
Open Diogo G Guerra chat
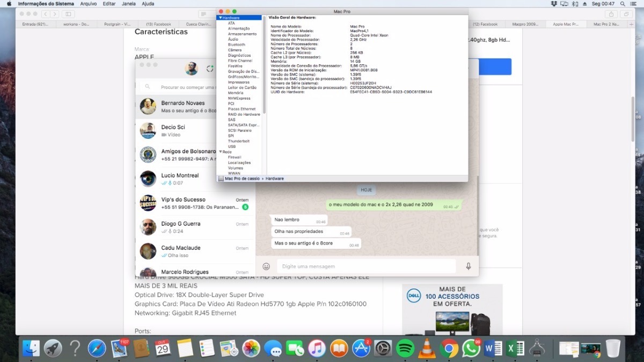(x=195, y=227)
